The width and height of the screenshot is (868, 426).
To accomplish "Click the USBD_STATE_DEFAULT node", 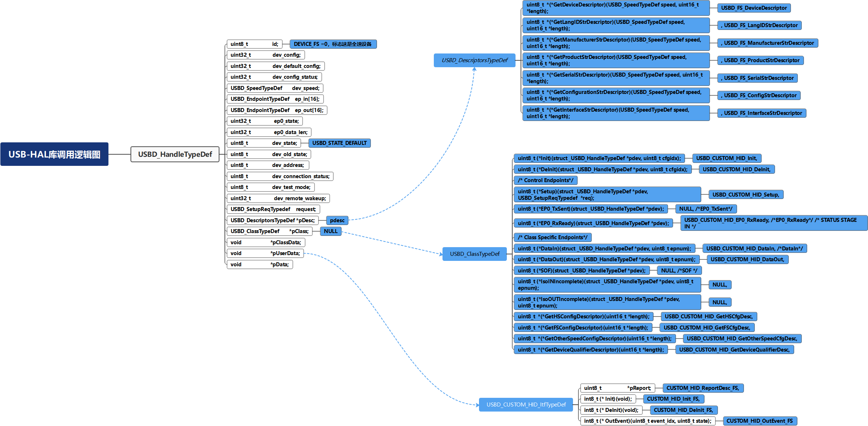I will coord(339,143).
